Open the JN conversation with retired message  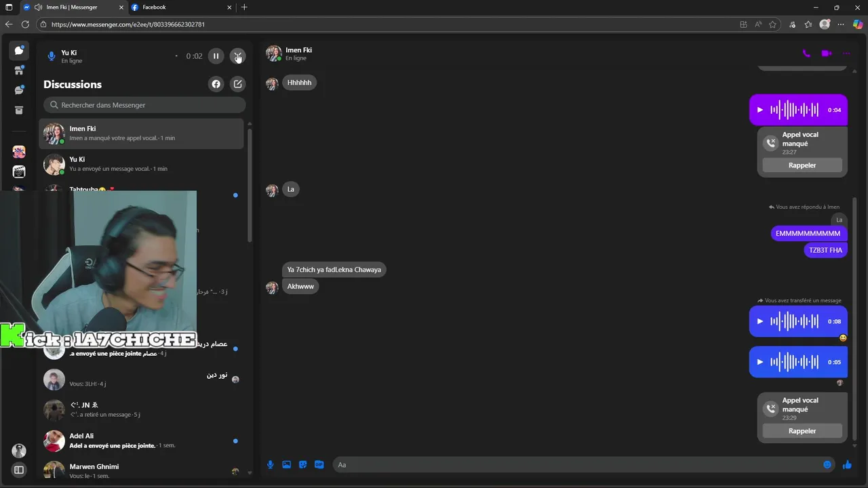141,410
